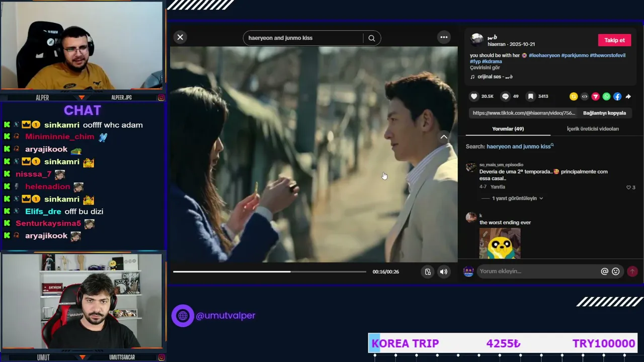Post comment with red send arrow
Screen dimensions: 644x362
[632, 271]
